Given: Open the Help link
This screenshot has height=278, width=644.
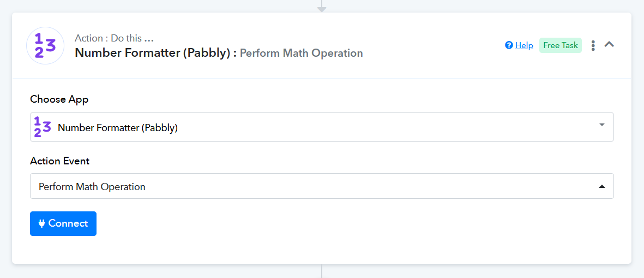Looking at the screenshot, I should pos(524,45).
